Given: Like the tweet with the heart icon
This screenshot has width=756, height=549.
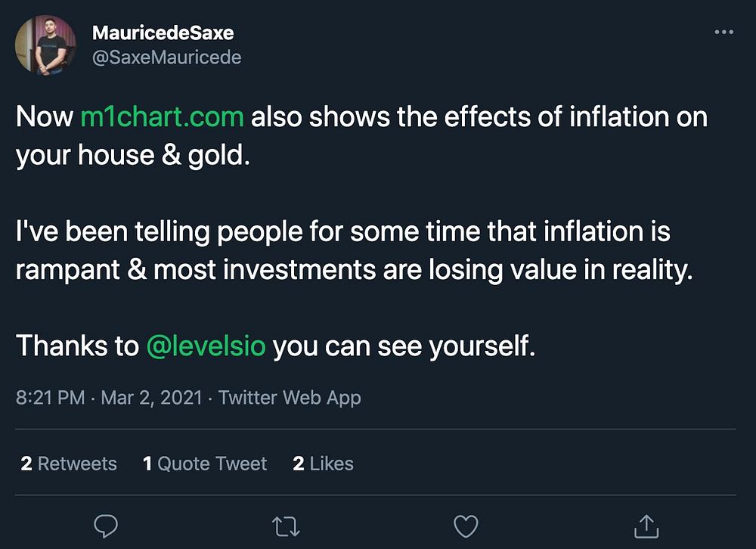Looking at the screenshot, I should [x=466, y=526].
